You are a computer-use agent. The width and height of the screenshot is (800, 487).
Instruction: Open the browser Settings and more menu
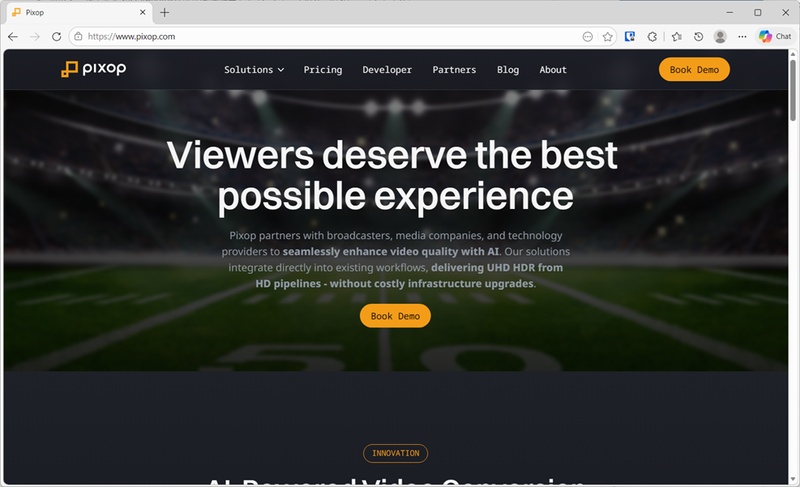[742, 37]
